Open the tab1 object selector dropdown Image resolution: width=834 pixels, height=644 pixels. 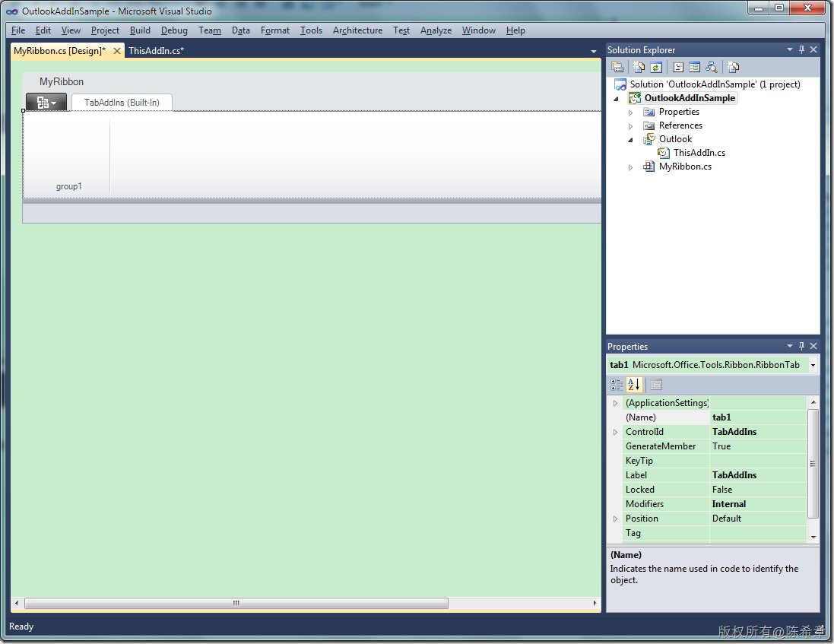[813, 365]
